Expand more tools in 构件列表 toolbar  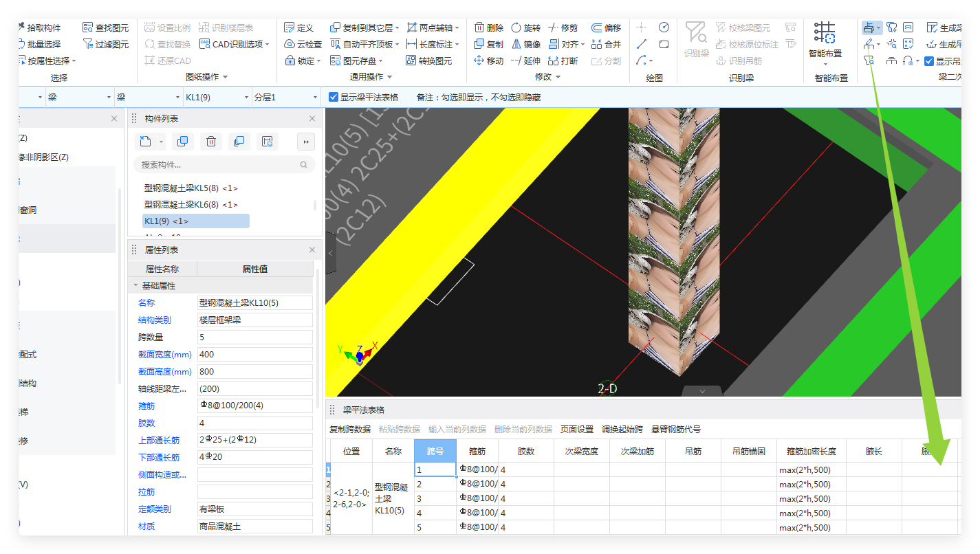[x=306, y=142]
